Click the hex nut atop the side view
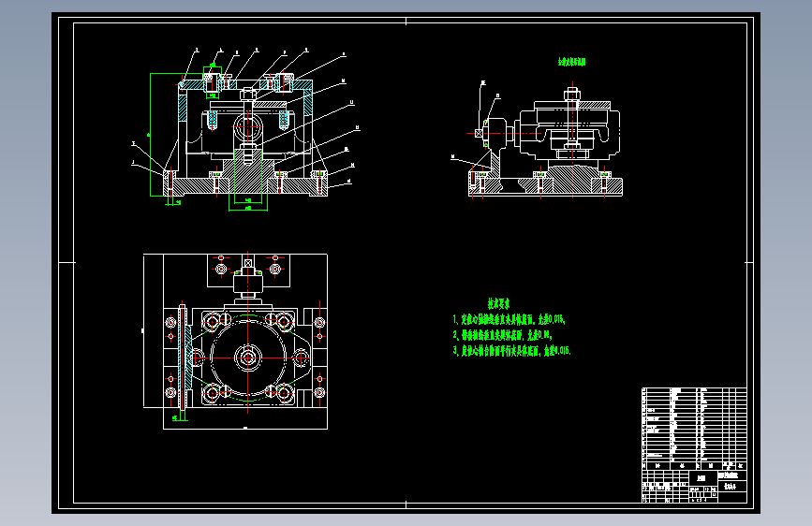The image size is (812, 526). (571, 95)
